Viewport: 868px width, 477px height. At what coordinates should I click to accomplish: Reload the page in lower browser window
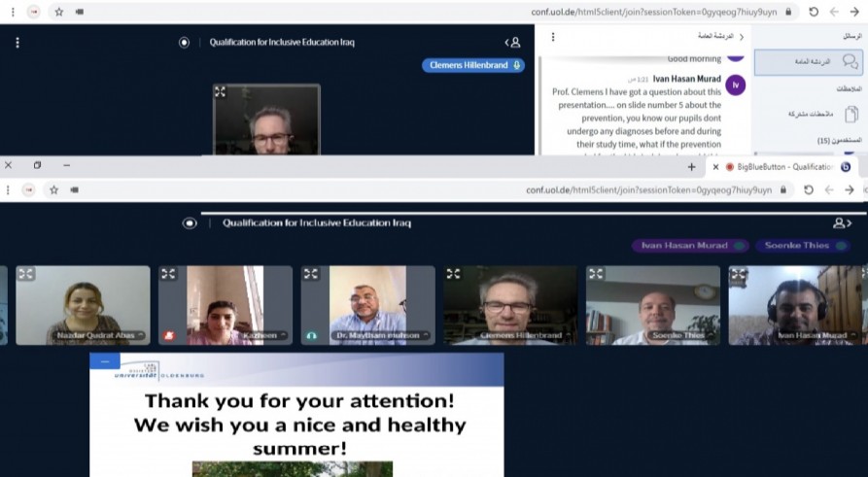coord(809,190)
